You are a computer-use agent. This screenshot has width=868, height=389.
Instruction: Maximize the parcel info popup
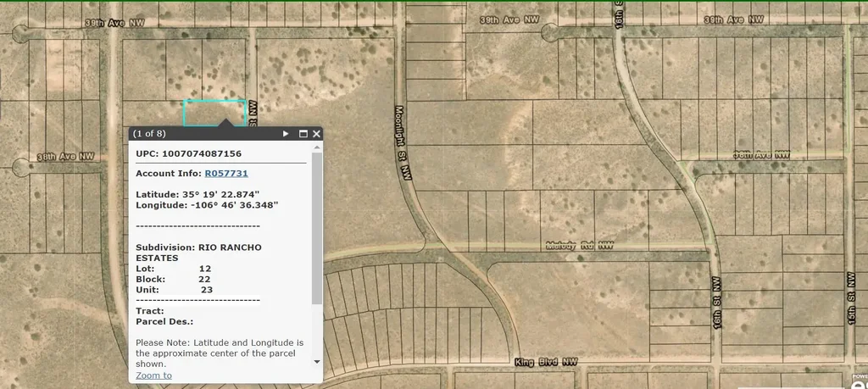(x=302, y=134)
